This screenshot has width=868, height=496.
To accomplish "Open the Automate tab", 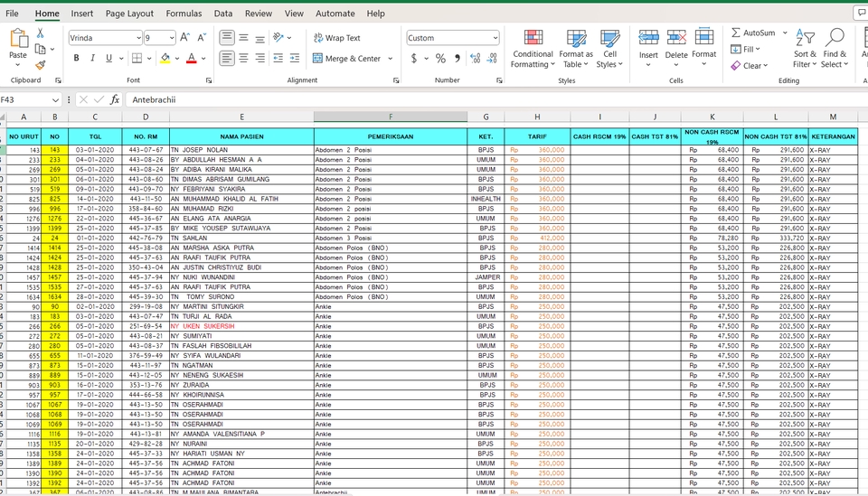I will (335, 14).
